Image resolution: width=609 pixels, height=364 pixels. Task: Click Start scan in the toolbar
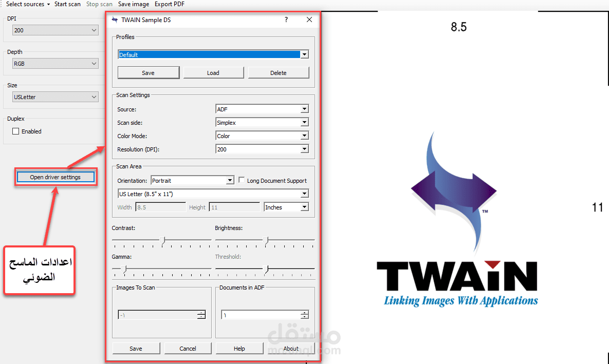tap(67, 4)
